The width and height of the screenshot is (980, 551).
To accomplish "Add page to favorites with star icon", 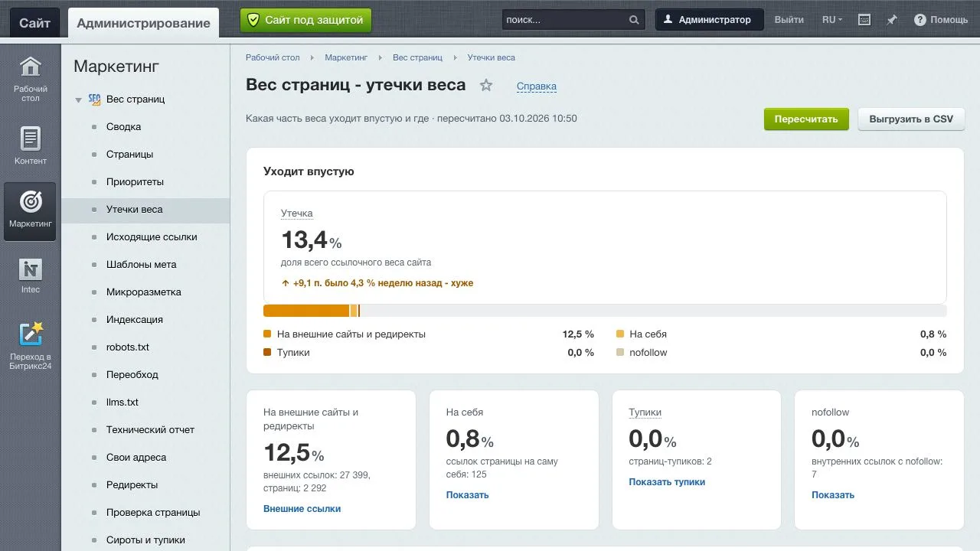I will [x=486, y=85].
